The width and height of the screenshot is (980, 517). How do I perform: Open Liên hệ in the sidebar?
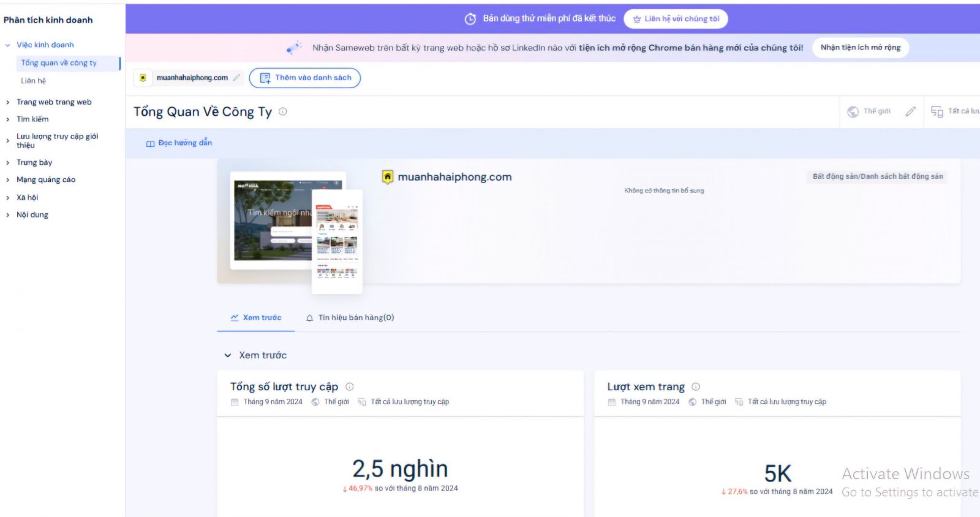pos(34,81)
